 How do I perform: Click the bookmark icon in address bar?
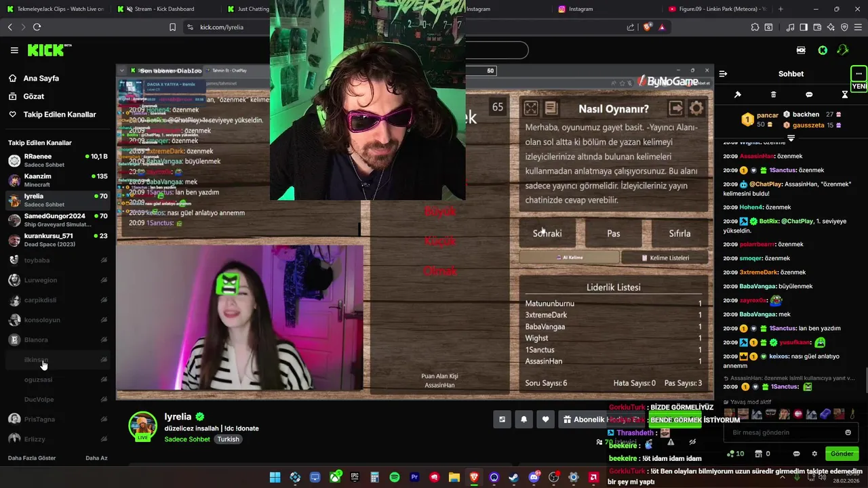[x=172, y=27]
